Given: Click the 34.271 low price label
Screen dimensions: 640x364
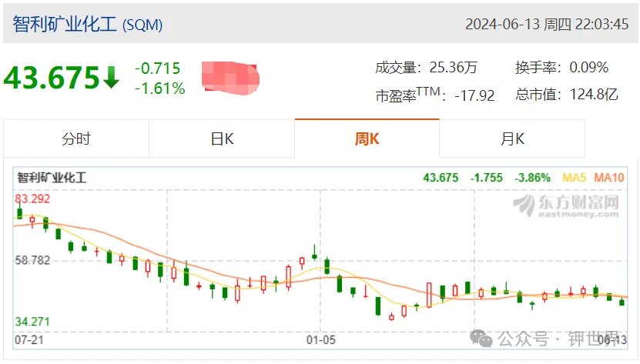Looking at the screenshot, I should pos(32,322).
